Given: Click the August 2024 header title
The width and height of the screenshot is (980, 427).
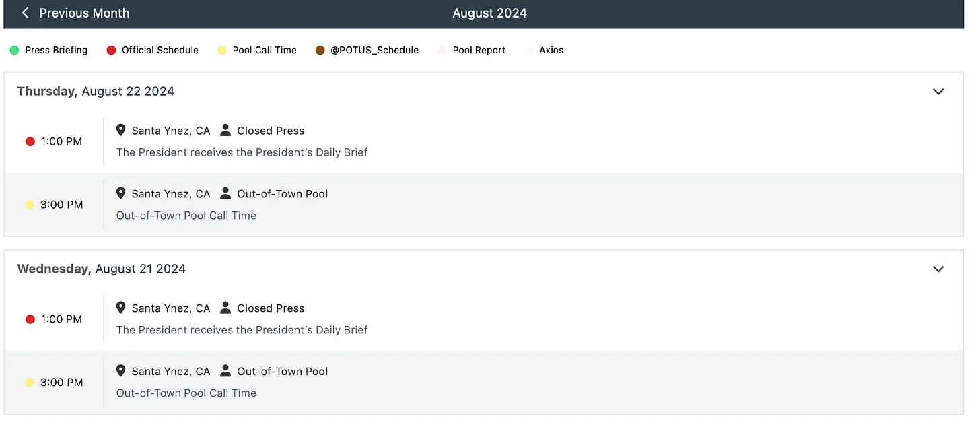Looking at the screenshot, I should (489, 13).
